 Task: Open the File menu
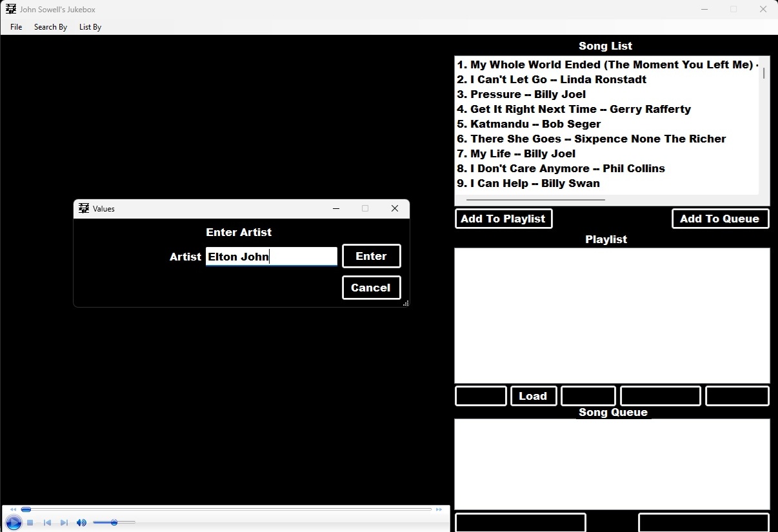point(16,27)
